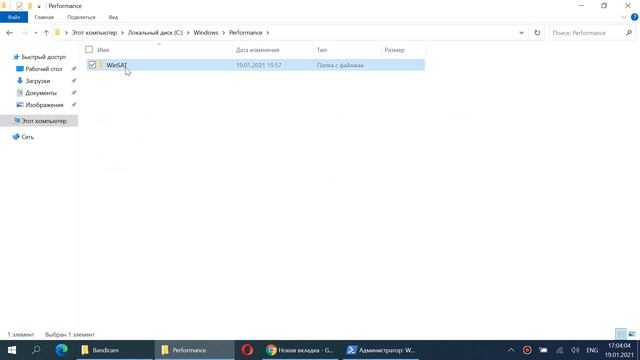Click the Back navigation arrow
Screen dimensions: 640x360
coord(10,33)
